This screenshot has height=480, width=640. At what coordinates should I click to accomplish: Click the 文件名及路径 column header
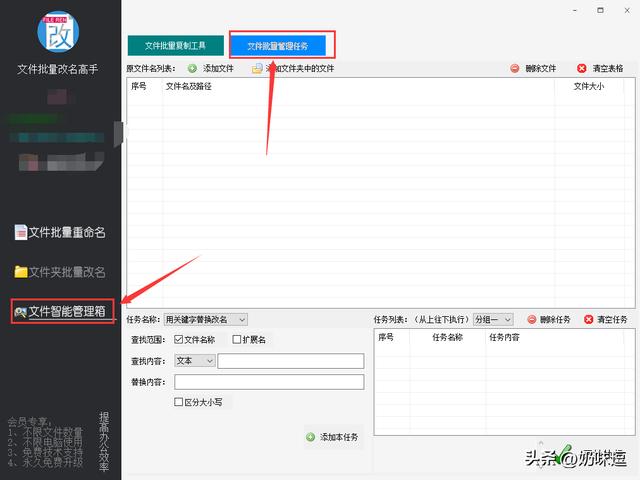[189, 86]
